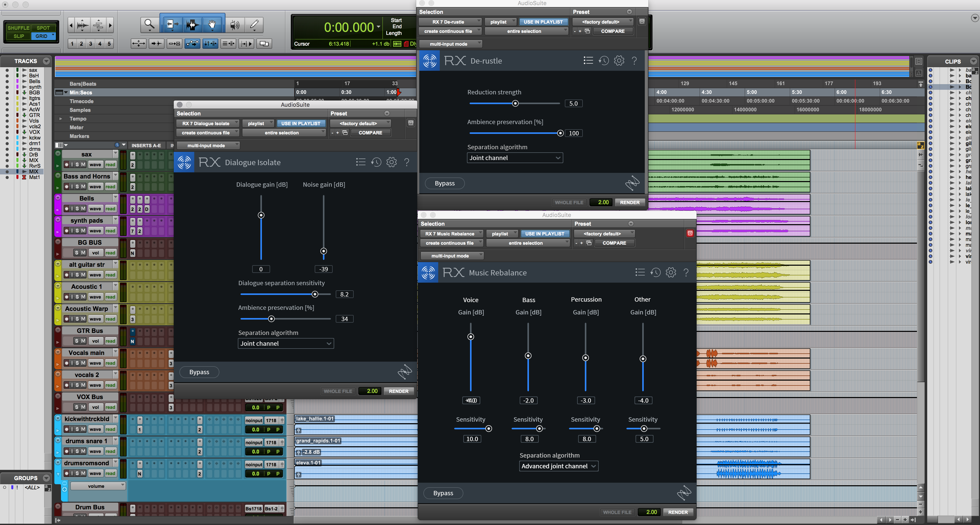
Task: Open Dialogue Isolate settings gear
Action: (392, 162)
